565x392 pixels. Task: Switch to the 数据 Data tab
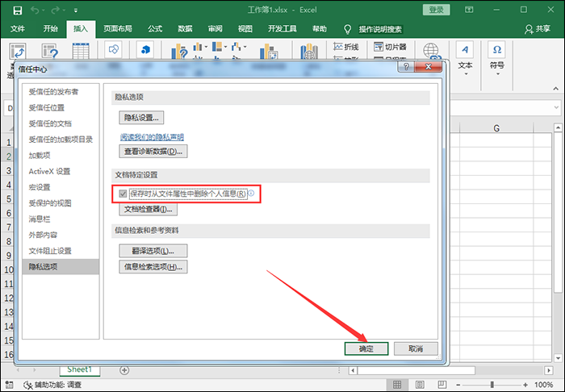coord(185,29)
